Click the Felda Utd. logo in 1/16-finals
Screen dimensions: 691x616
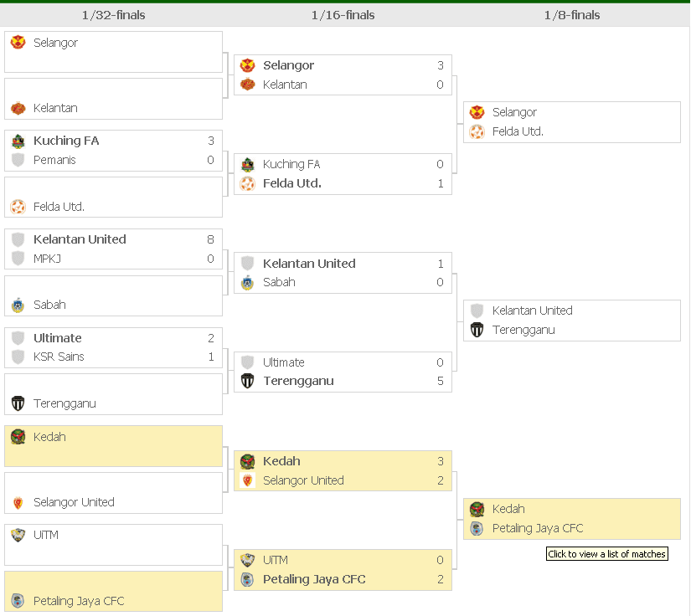tap(247, 183)
